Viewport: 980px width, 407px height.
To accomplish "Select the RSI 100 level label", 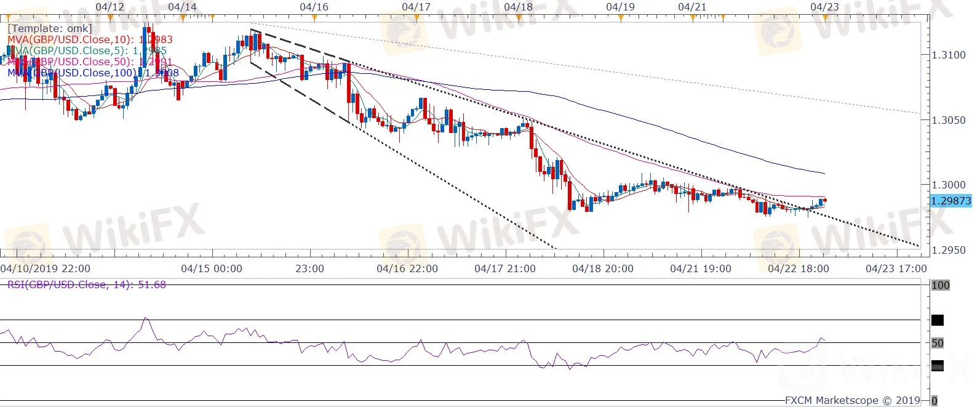I will (940, 285).
